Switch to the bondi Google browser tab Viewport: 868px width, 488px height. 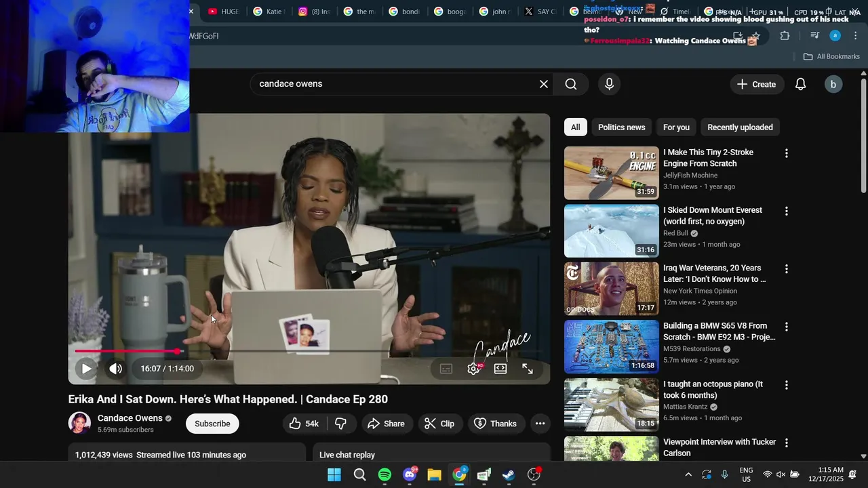coord(405,12)
